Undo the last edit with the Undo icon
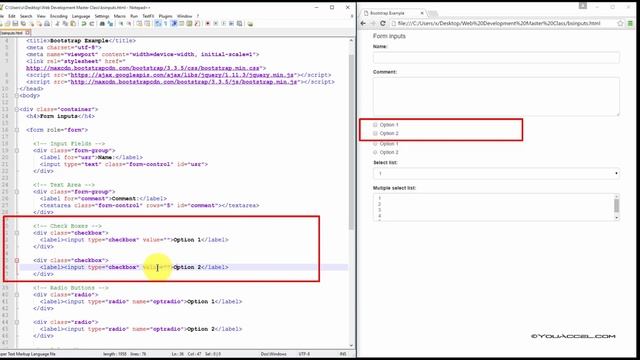The height and width of the screenshot is (360, 640). point(84,24)
